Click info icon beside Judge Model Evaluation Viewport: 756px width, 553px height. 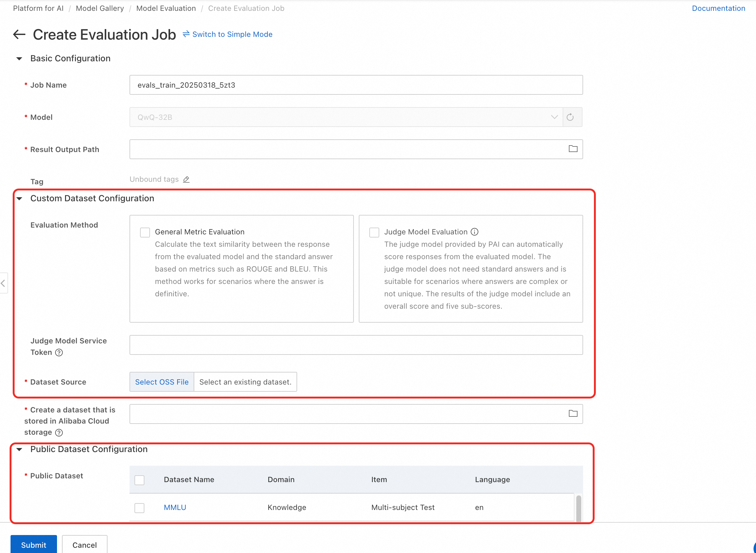pos(474,232)
